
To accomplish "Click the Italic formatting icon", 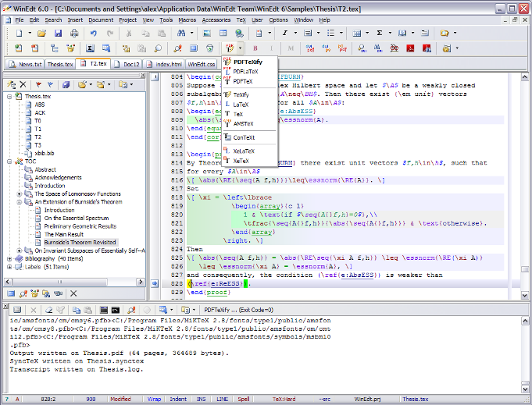I will pos(284,34).
